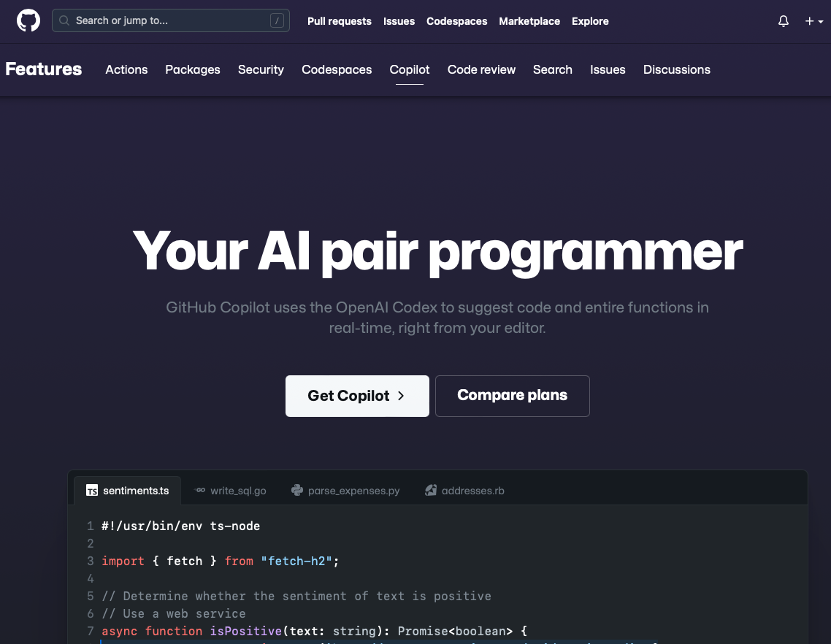Click the arrow chevron in Get Copilot
The height and width of the screenshot is (644, 831).
[x=401, y=396]
